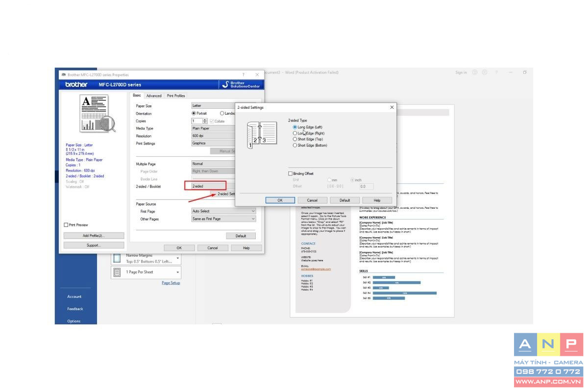Toggle the Collate checkbox
Screen dimensions: 588x392
211,121
